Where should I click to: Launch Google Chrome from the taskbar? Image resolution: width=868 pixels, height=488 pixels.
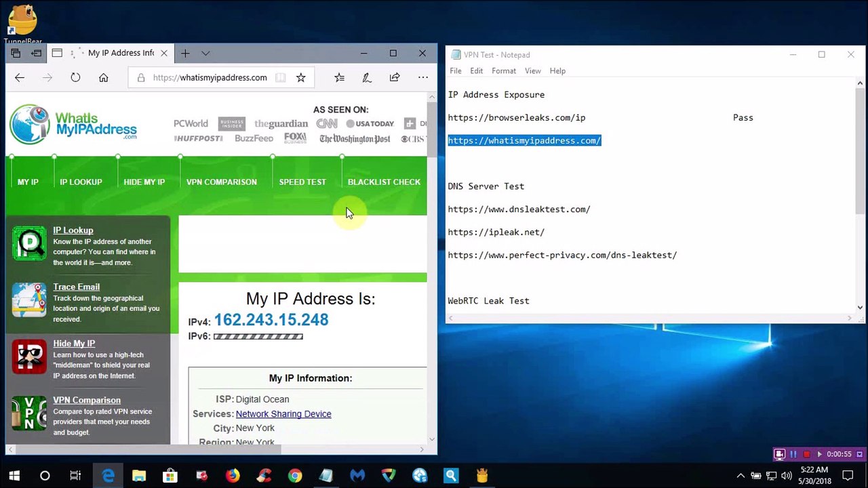[295, 476]
